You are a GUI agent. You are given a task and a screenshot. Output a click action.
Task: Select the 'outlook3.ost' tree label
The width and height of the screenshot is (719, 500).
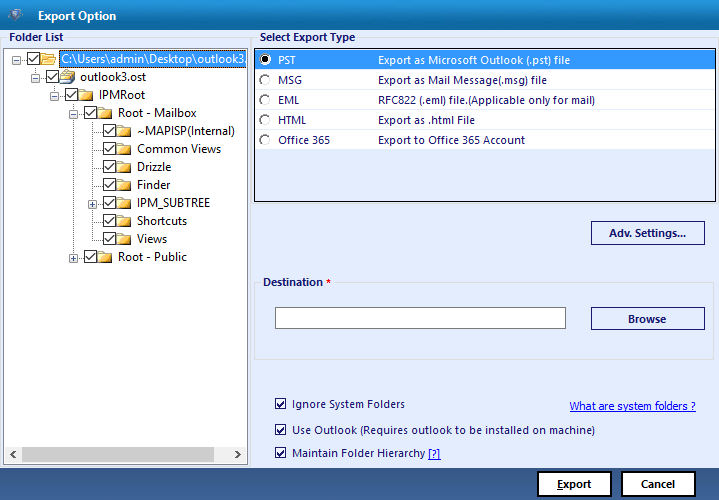coord(113,77)
